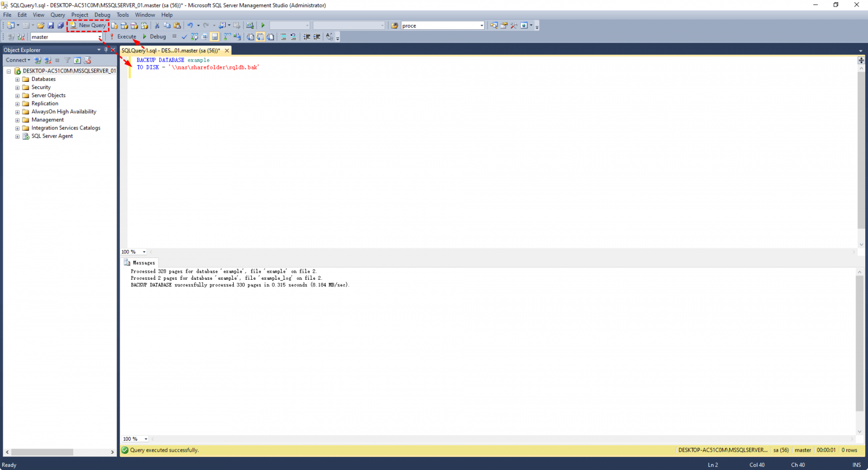868x470 pixels.
Task: Open the Tools menu
Action: tap(123, 15)
